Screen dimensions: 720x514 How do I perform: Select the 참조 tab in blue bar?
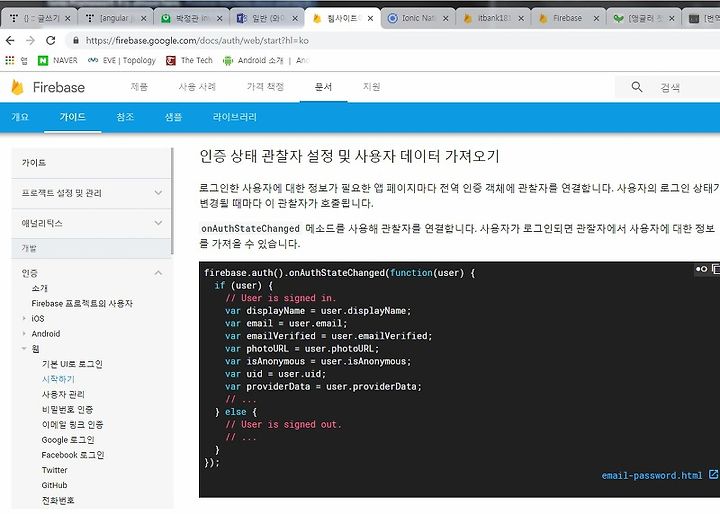[x=125, y=117]
